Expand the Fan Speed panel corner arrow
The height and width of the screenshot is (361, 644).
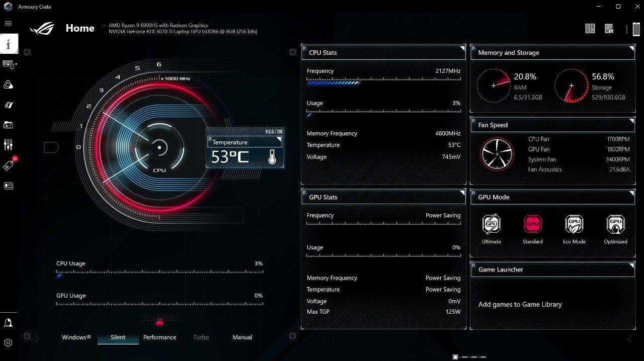click(x=631, y=121)
